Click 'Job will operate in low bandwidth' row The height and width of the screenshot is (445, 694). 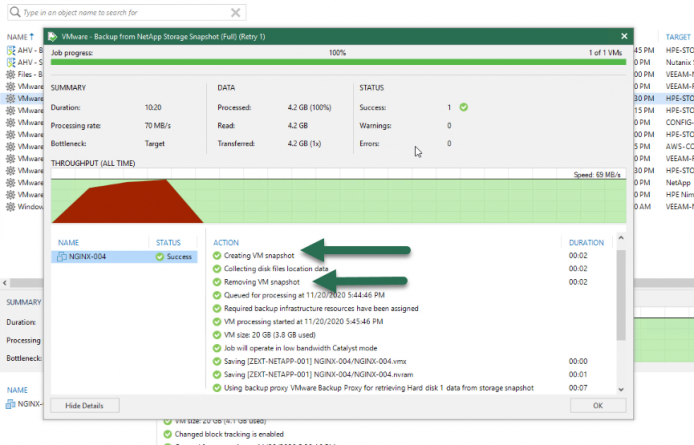tap(301, 348)
